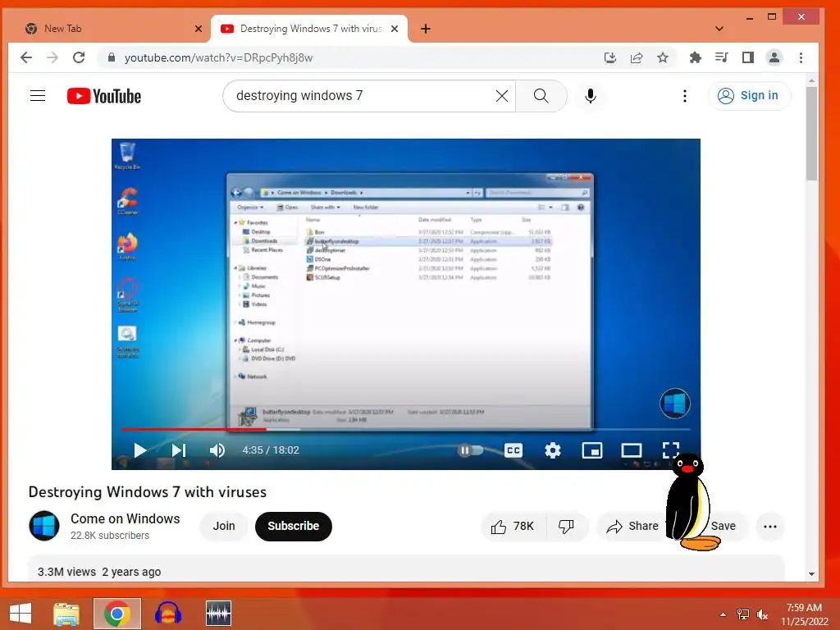
Task: Click the scrollbar down arrow
Action: pos(811,574)
